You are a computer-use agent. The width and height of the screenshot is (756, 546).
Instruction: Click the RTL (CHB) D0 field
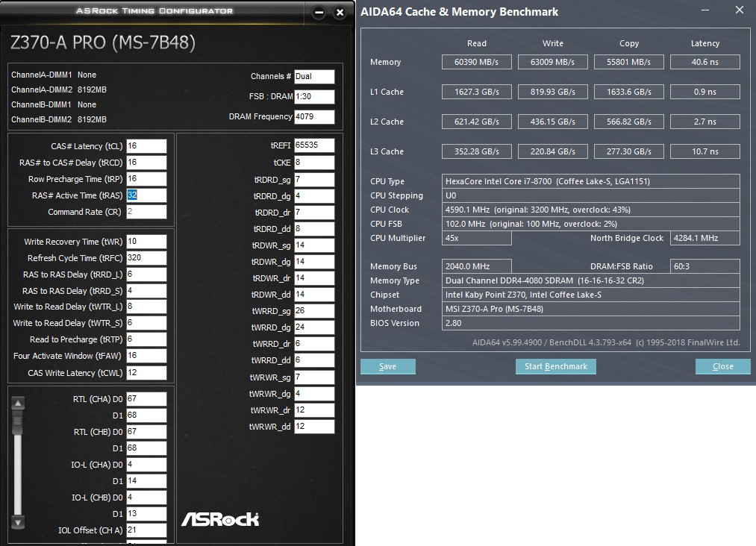pyautogui.click(x=146, y=432)
